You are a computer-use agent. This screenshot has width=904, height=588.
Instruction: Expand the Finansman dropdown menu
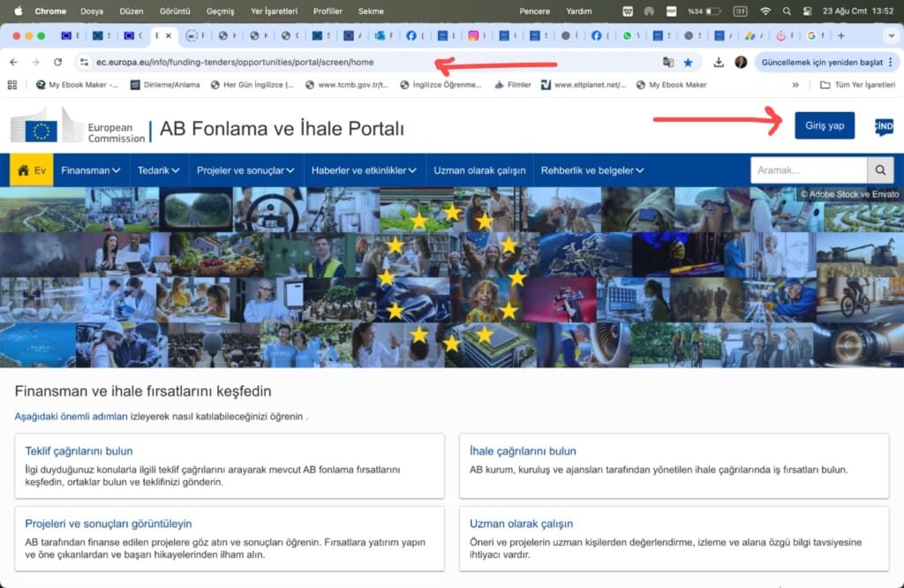89,170
